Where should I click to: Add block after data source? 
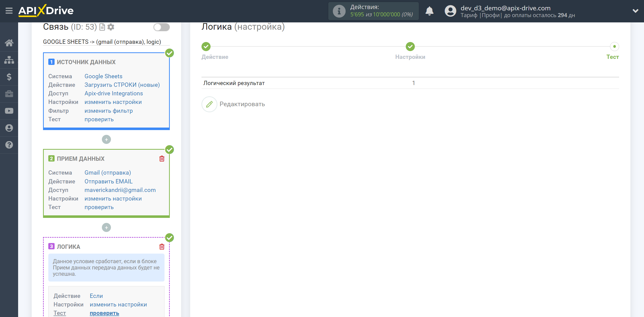pos(106,139)
